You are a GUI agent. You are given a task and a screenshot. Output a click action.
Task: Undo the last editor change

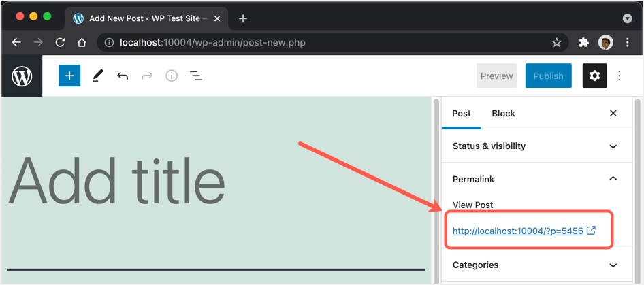point(123,76)
